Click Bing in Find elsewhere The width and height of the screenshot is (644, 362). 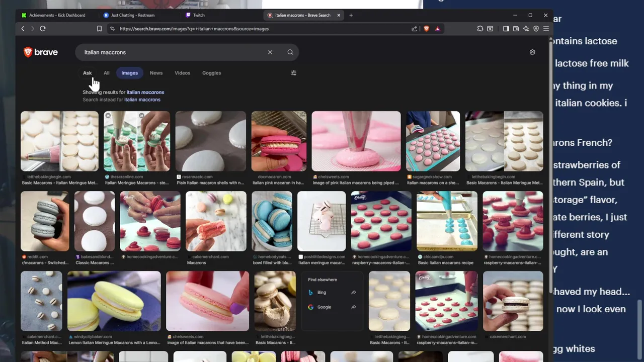tap(321, 292)
